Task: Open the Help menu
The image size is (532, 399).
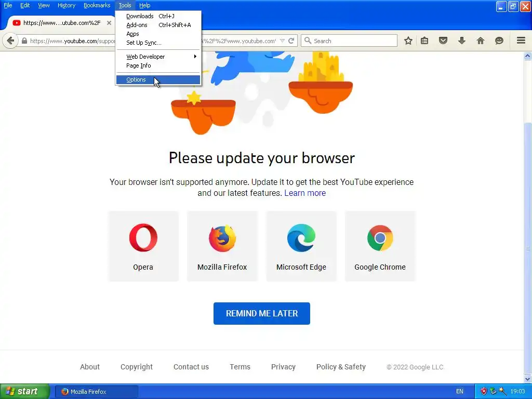Action: click(144, 5)
